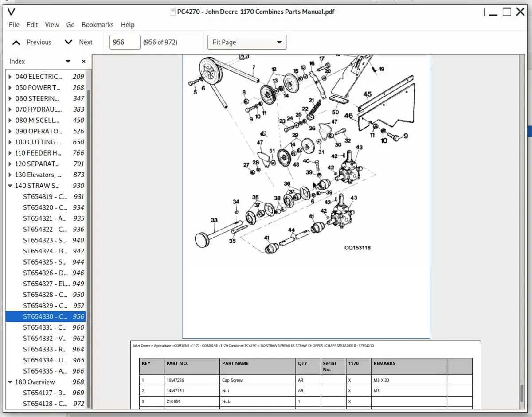Open the Fit Page zoom dropdown

247,42
